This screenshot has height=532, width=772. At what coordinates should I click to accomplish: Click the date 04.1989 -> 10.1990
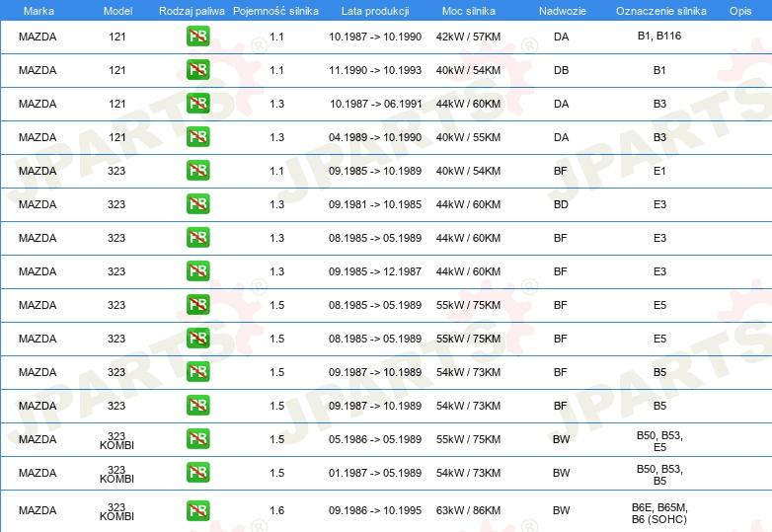point(375,137)
